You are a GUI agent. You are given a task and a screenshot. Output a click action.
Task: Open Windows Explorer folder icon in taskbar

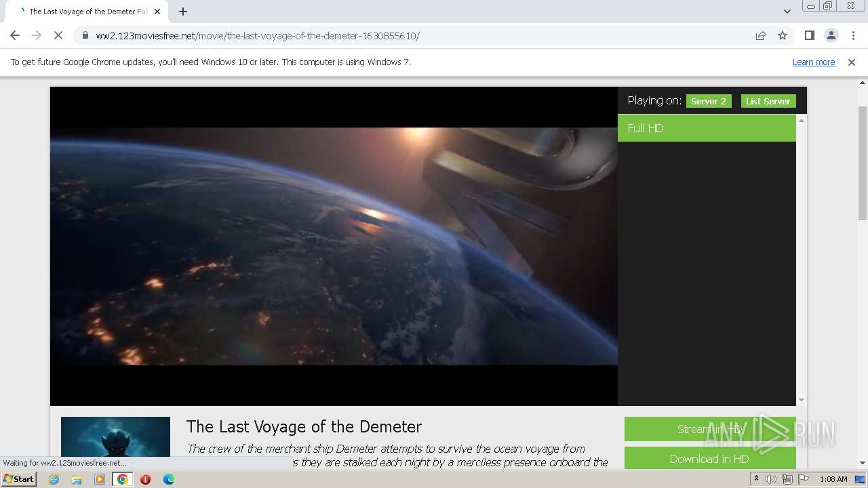[77, 479]
